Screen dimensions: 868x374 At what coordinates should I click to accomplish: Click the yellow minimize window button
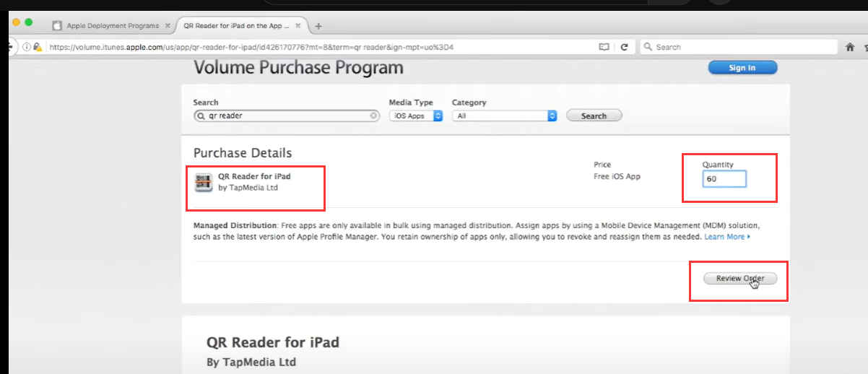17,22
